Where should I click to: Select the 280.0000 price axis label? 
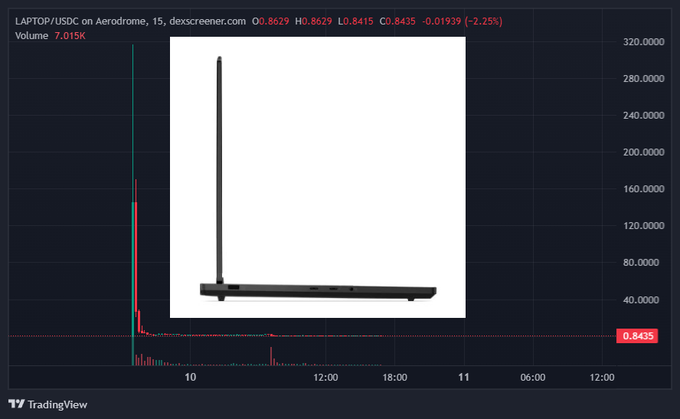coord(644,79)
